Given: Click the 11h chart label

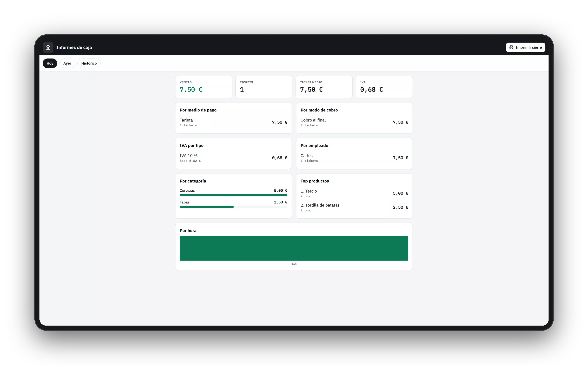Looking at the screenshot, I should point(294,264).
